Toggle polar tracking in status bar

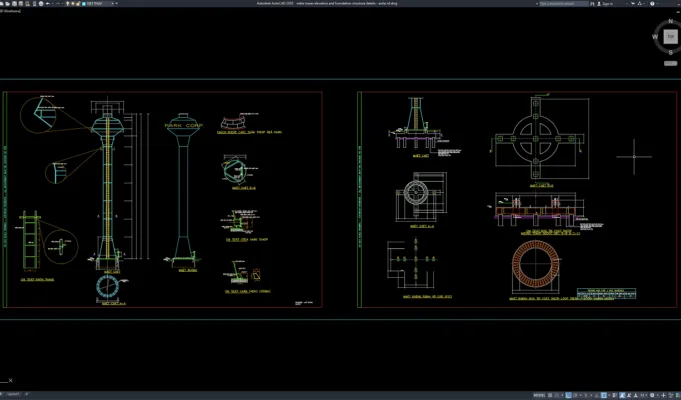click(575, 395)
